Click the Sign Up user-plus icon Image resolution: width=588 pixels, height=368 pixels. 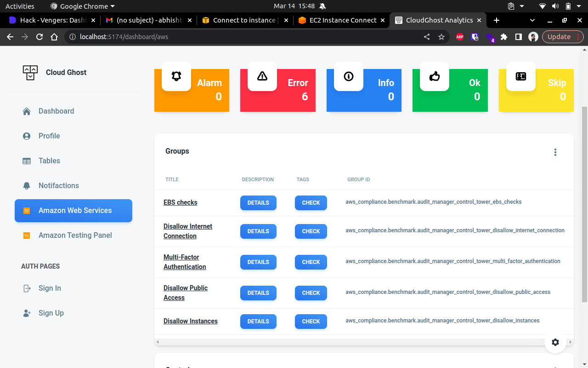point(27,313)
